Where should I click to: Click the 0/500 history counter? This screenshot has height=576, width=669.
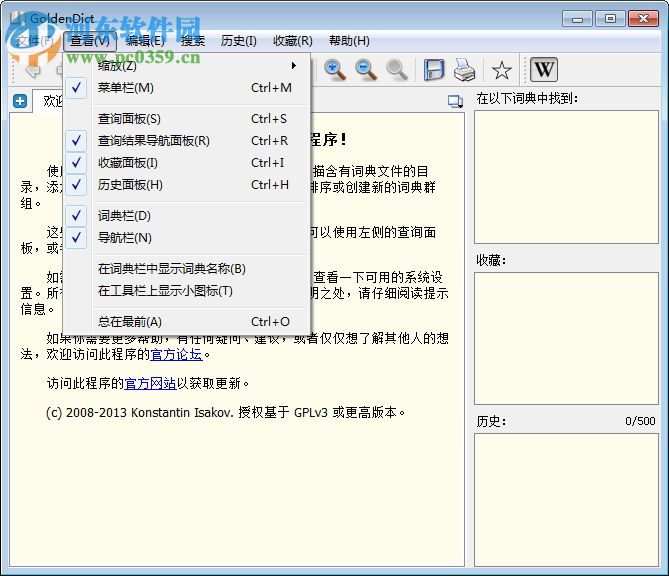click(640, 421)
